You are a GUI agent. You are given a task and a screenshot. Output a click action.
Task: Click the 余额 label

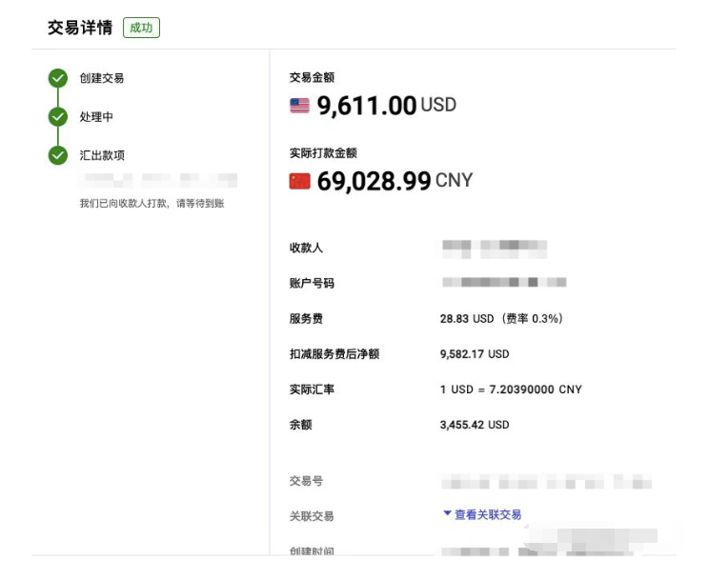click(x=300, y=425)
